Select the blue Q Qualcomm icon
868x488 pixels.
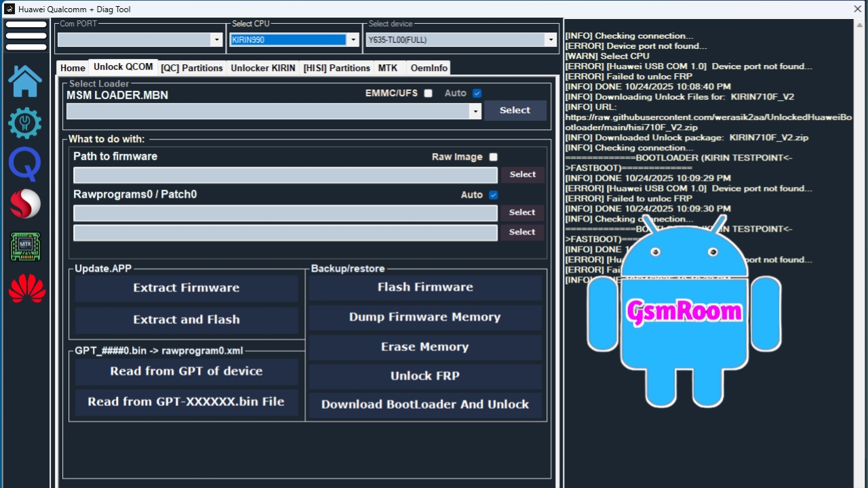(x=25, y=164)
